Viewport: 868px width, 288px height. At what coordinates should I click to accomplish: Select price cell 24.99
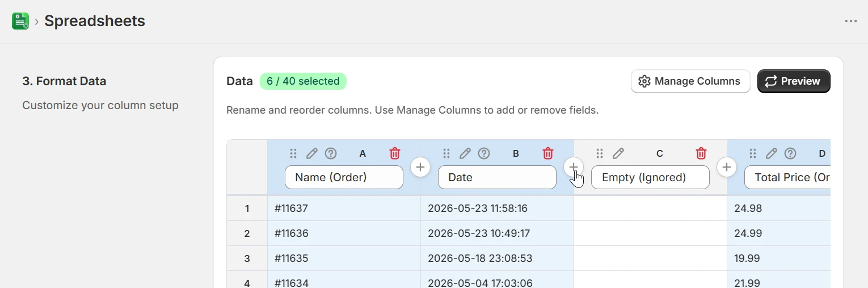[x=778, y=233]
